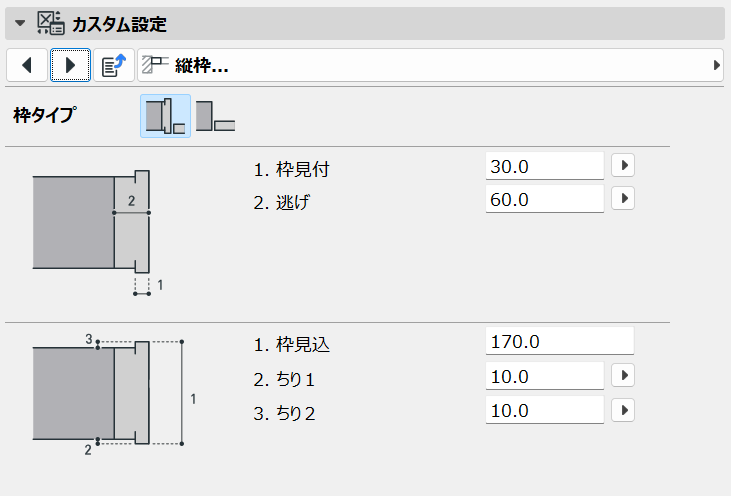Click the small frame icon next to 縦枠
The image size is (731, 496).
tap(155, 65)
